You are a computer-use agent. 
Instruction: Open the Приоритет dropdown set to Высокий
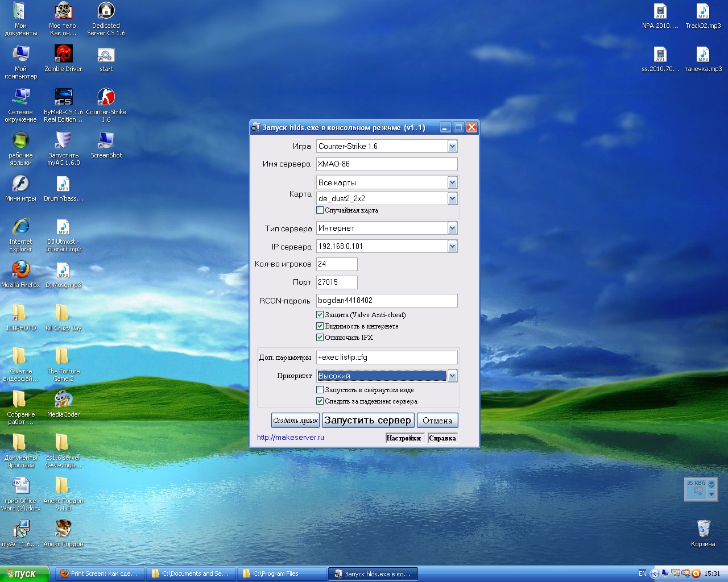pos(387,376)
